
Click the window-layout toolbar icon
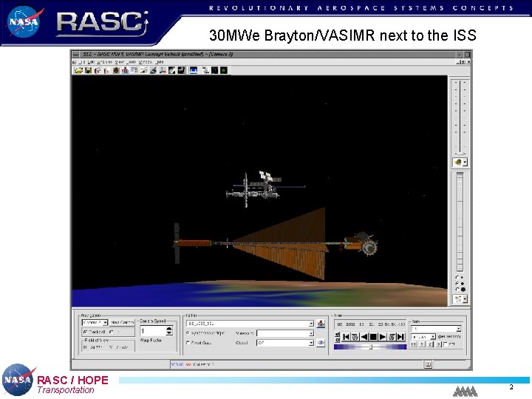(134, 70)
